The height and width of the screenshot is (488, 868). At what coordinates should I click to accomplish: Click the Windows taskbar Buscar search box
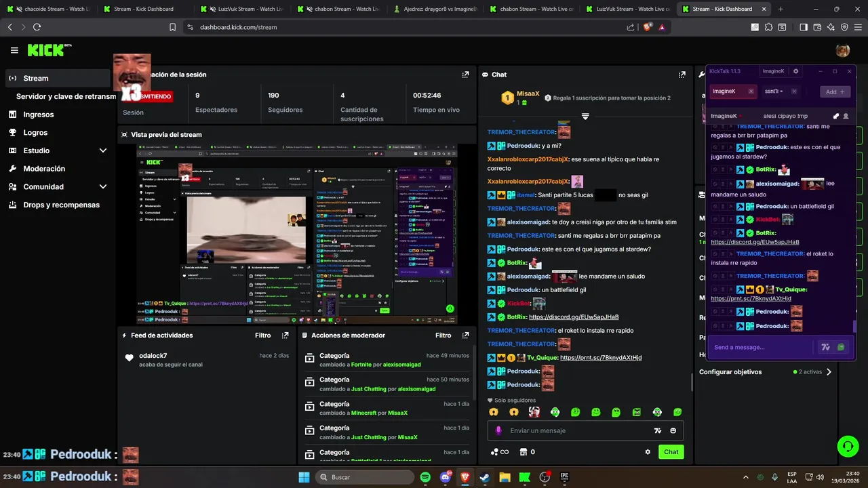(365, 477)
